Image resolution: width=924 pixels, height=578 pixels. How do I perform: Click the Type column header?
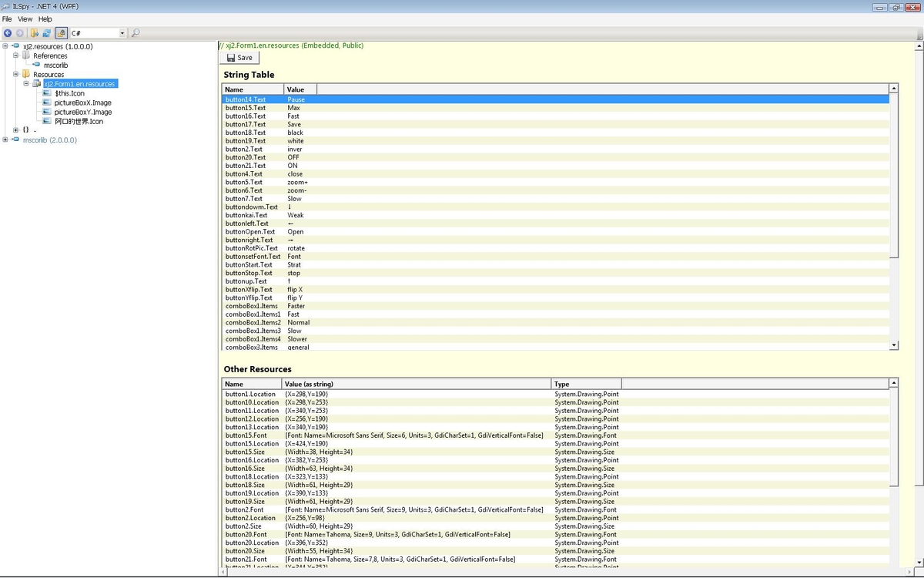coord(587,384)
